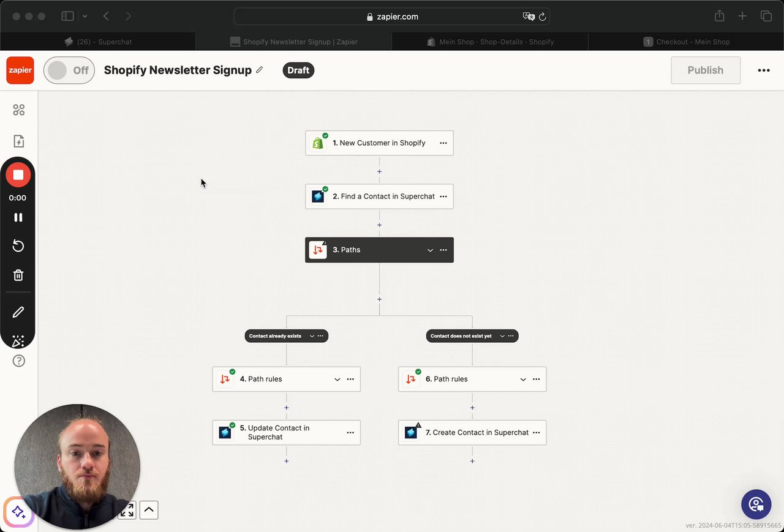Click the Zapier logo home icon
784x532 pixels.
20,70
